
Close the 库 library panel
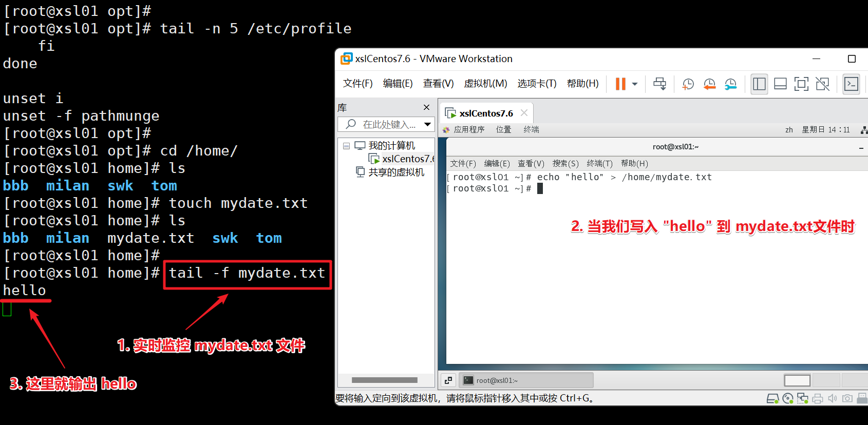coord(426,107)
